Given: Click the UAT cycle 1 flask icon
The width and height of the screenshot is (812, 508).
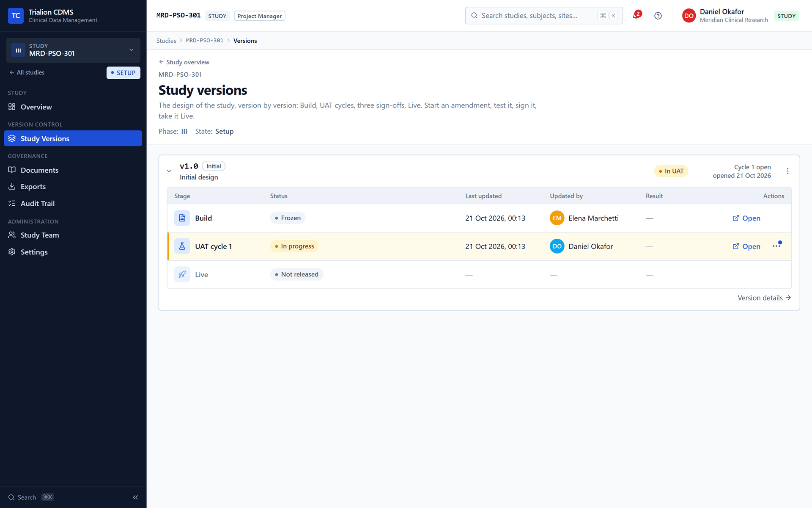Looking at the screenshot, I should point(182,246).
